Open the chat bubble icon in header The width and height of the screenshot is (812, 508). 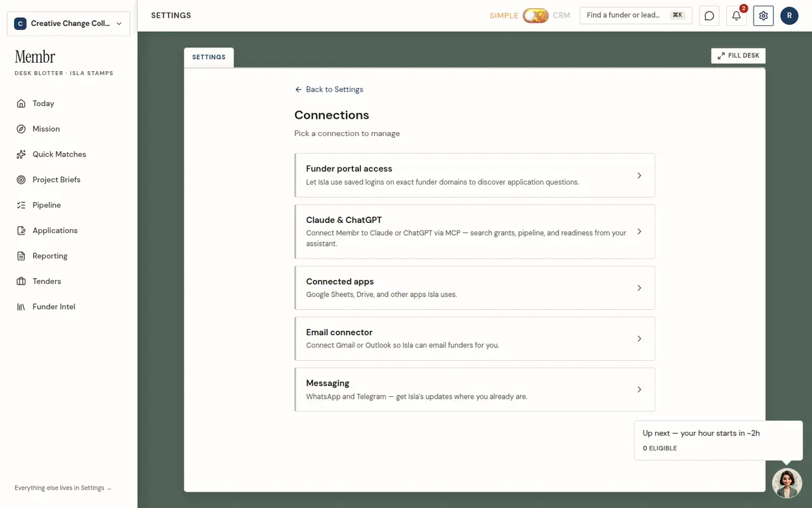tap(709, 16)
